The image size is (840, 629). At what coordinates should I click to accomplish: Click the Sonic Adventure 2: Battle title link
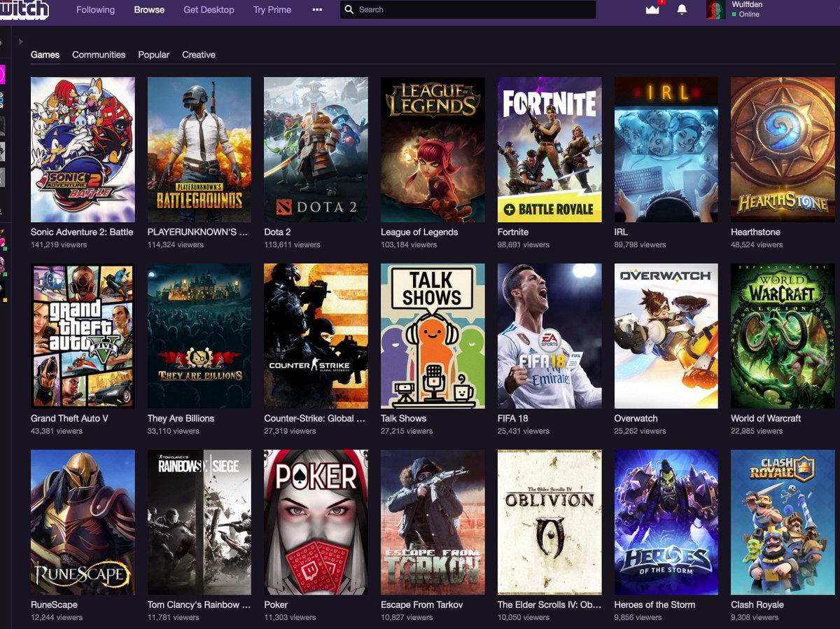point(82,232)
